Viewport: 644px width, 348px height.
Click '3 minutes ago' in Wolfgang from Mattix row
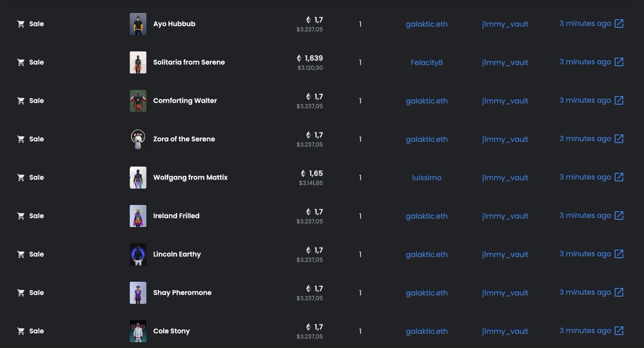tap(585, 177)
